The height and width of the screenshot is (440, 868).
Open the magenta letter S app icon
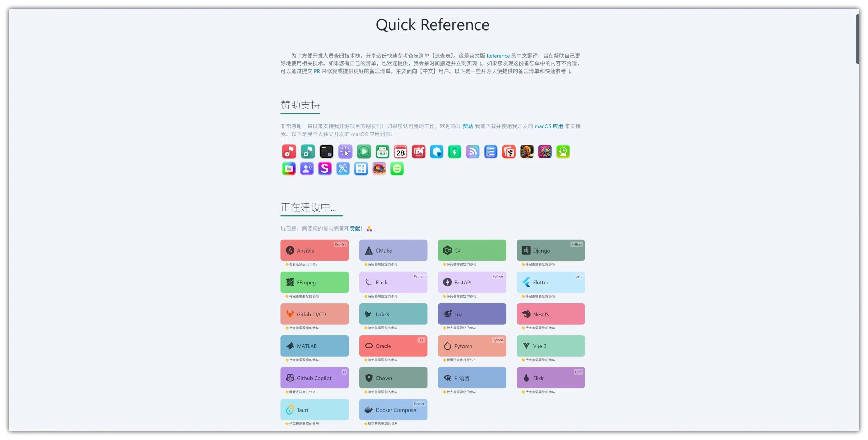325,168
